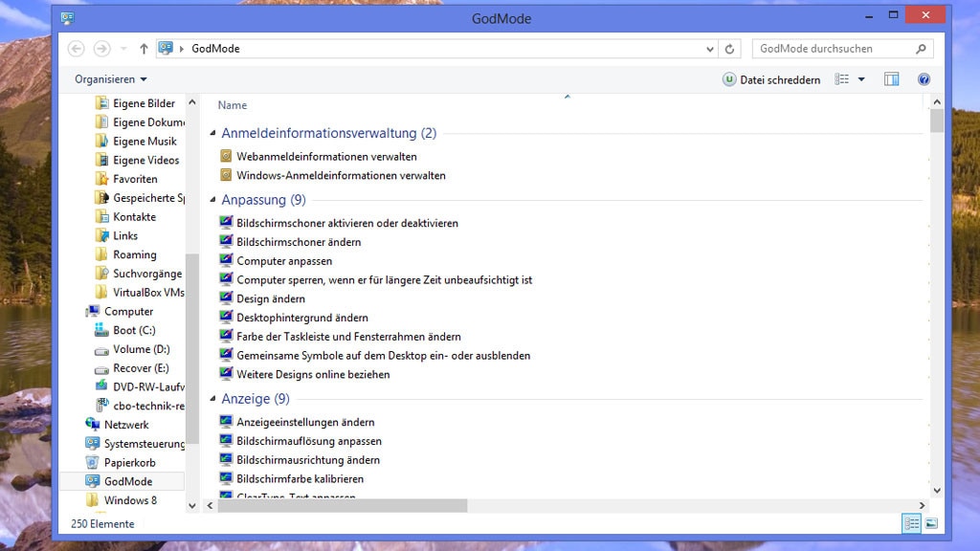The width and height of the screenshot is (980, 551).
Task: Open Eigene Videos folder
Action: [x=137, y=160]
